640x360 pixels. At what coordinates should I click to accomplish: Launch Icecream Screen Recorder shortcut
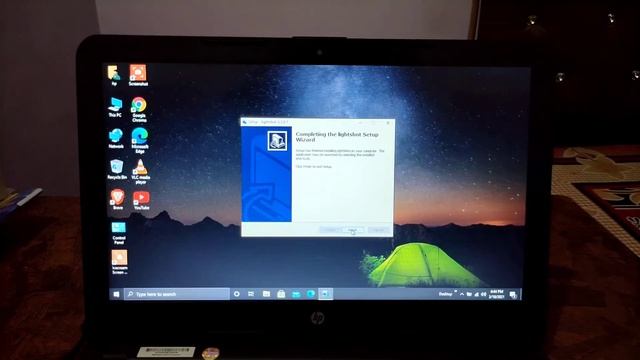pos(119,262)
